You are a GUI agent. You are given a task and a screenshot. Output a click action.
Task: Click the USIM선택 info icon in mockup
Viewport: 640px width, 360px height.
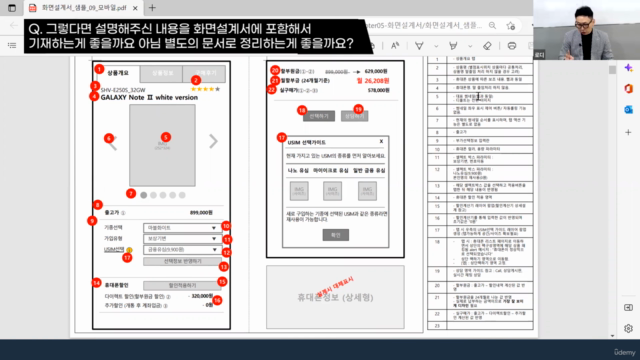pos(129,250)
